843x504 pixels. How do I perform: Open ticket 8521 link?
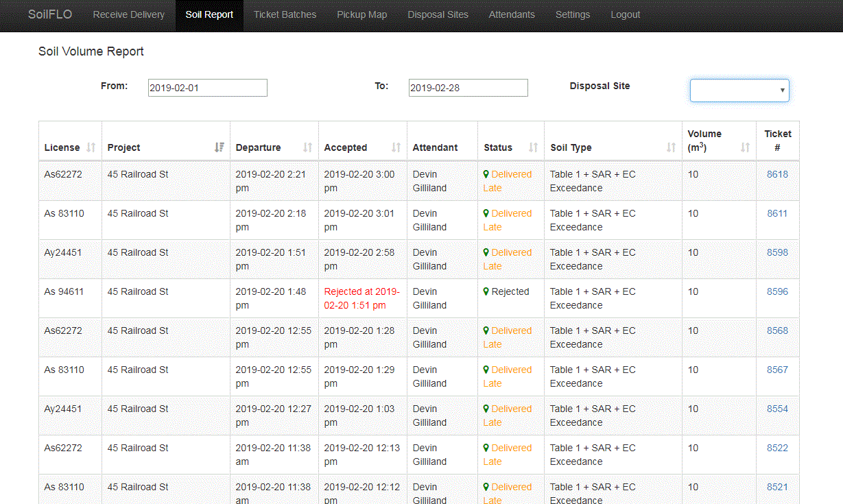tap(777, 487)
